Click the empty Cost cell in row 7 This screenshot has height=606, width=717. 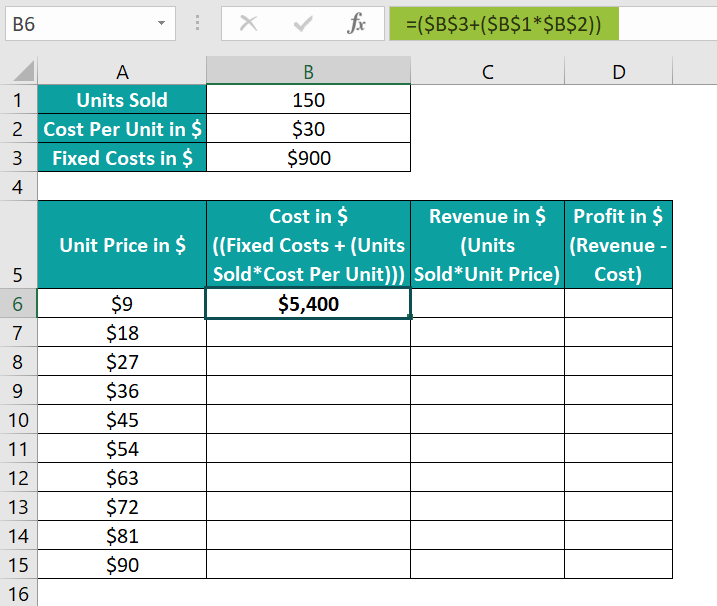click(308, 332)
